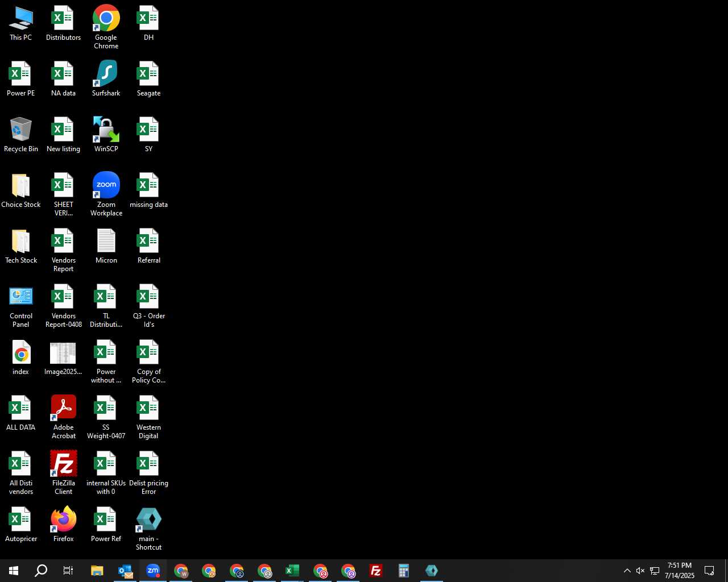Screen dimensions: 728x582
Task: Open Task View from the taskbar
Action: coord(68,571)
